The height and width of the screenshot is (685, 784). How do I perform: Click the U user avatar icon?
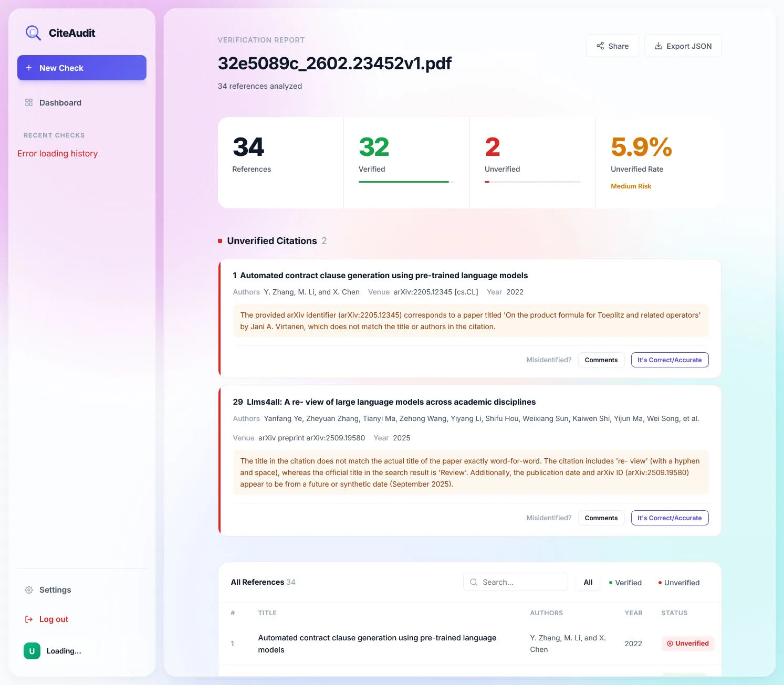pos(32,651)
